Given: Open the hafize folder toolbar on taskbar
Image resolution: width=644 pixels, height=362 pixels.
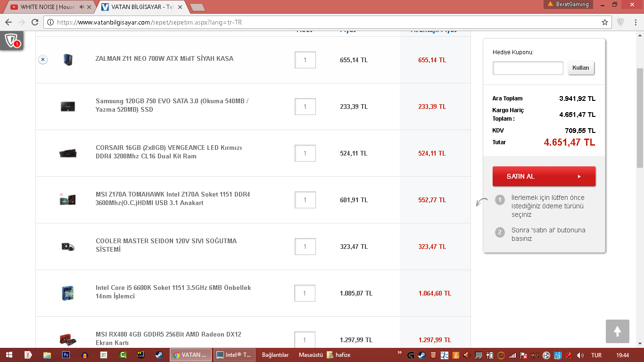Looking at the screenshot, I should tap(339, 355).
